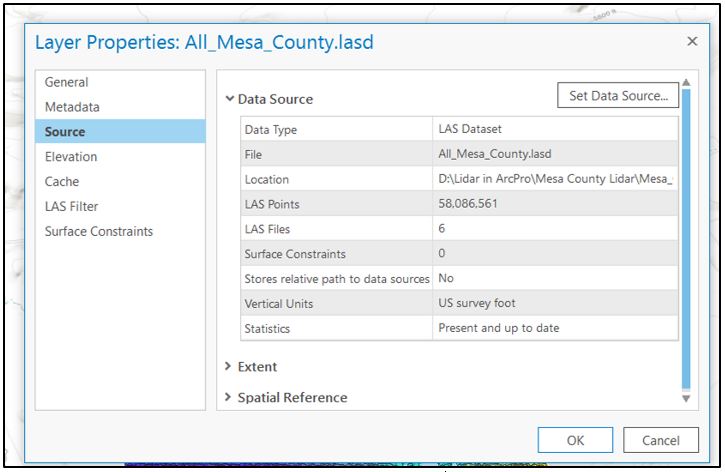Viewport: 725px width, 472px height.
Task: Cancel the Layer Properties dialog
Action: click(x=661, y=440)
